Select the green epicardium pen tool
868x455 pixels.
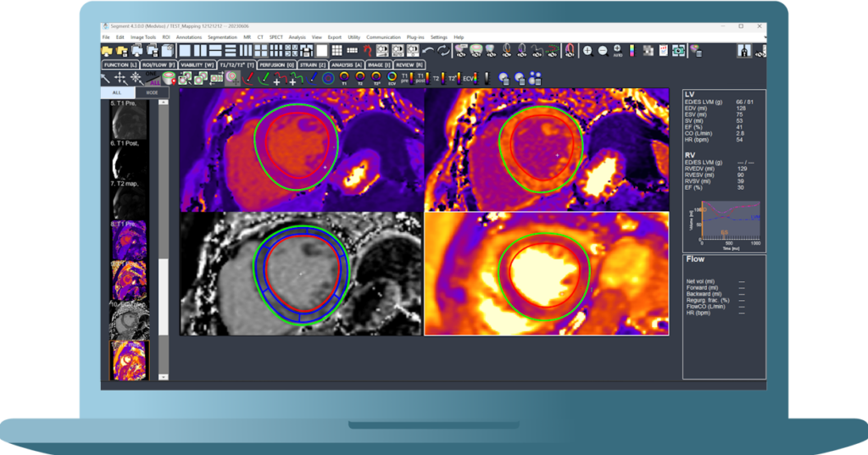point(264,78)
